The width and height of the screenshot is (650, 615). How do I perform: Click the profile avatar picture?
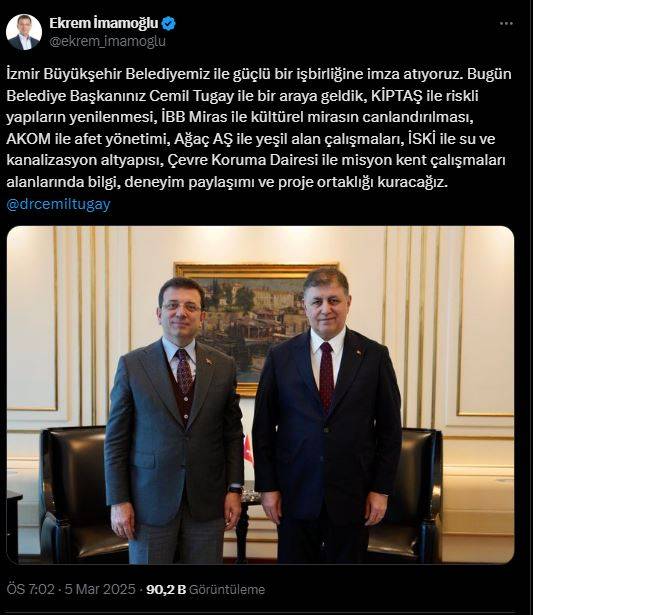[24, 32]
